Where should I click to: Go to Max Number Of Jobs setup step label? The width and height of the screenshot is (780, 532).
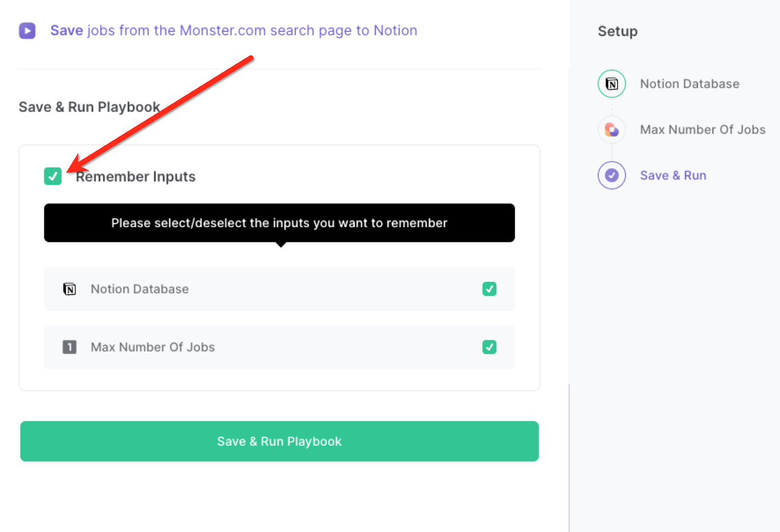(702, 130)
